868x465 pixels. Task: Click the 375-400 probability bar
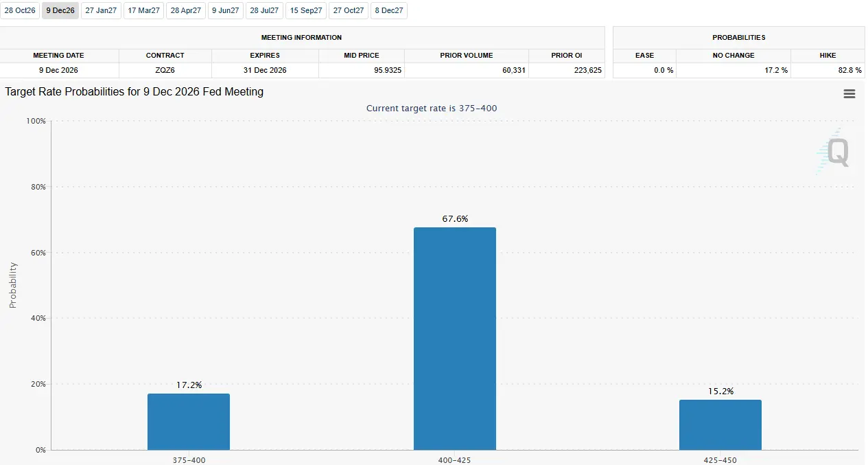tap(189, 422)
